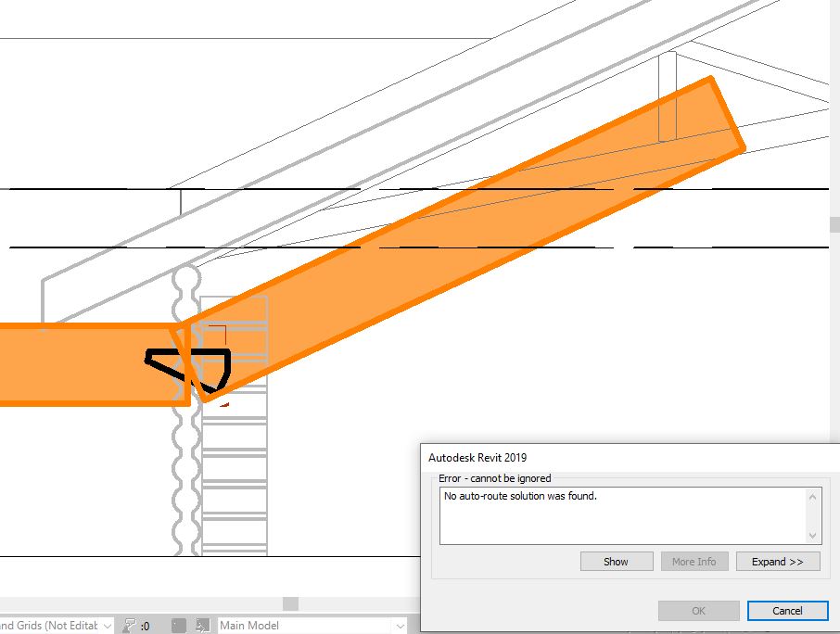Select the selection count filter icon
Image resolution: width=840 pixels, height=634 pixels.
pos(128,625)
